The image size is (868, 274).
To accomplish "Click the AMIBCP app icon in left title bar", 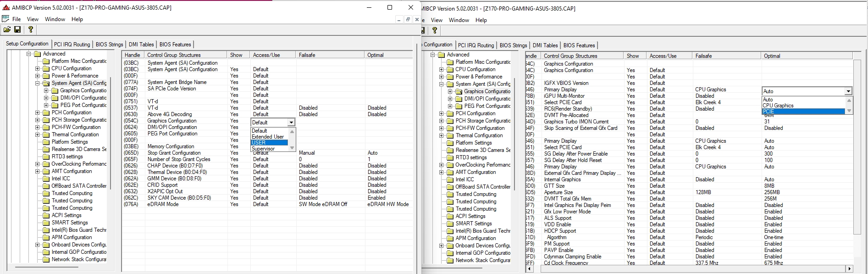I will 6,7.
